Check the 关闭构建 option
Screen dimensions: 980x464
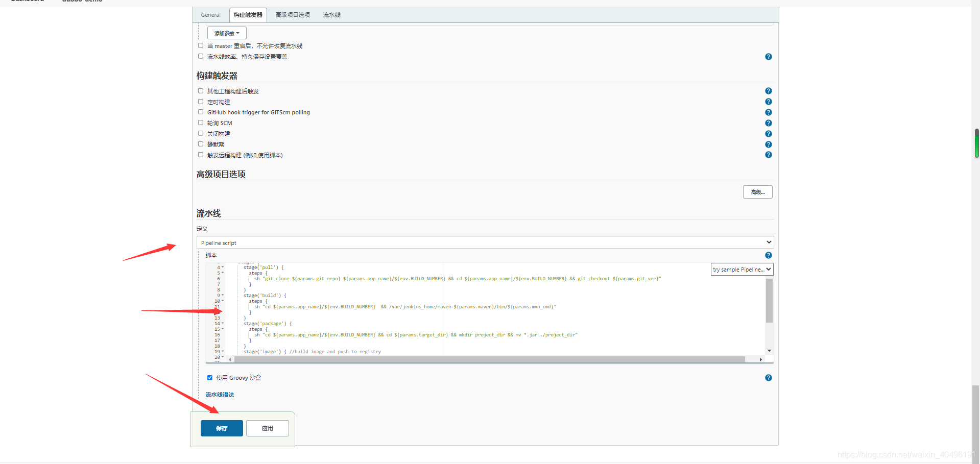pos(201,133)
